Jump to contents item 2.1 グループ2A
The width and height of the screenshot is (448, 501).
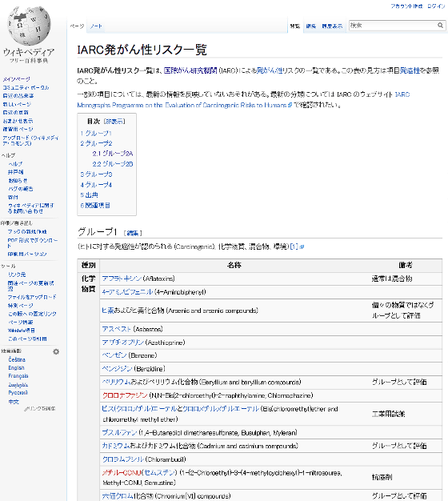tap(113, 154)
